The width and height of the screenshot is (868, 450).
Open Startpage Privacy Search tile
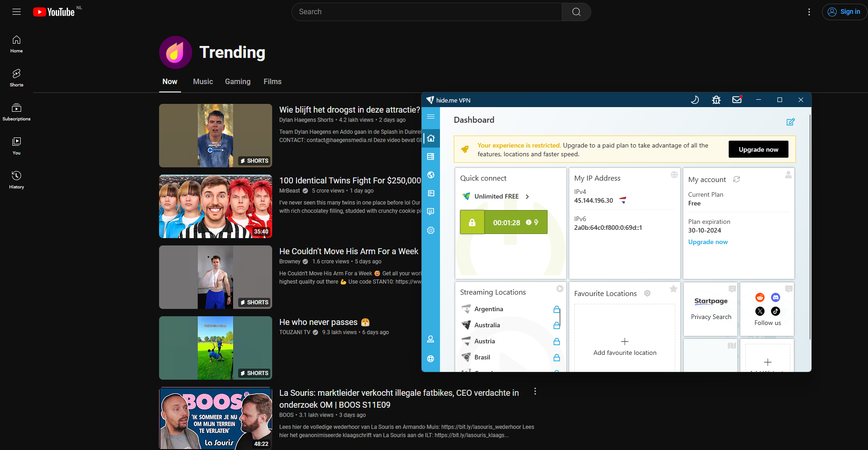click(x=711, y=309)
